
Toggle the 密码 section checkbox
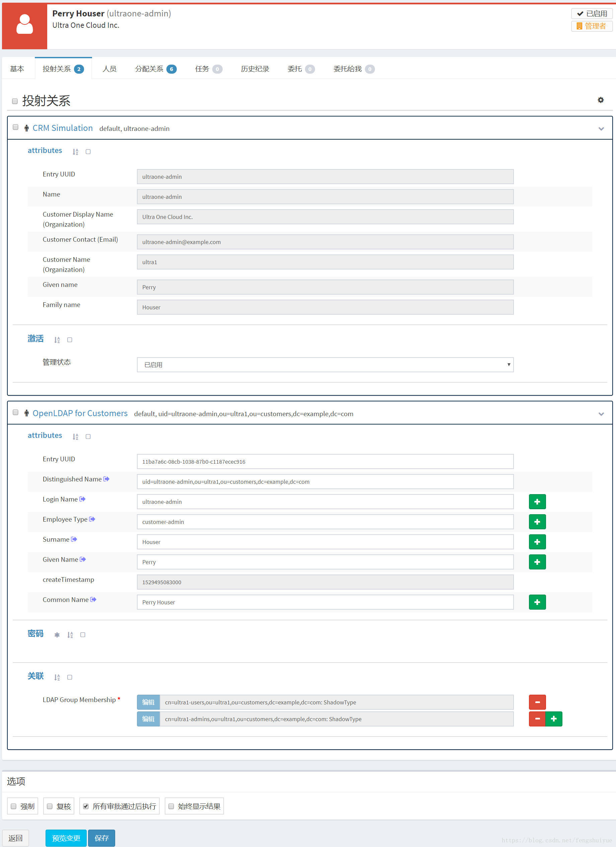coord(83,635)
